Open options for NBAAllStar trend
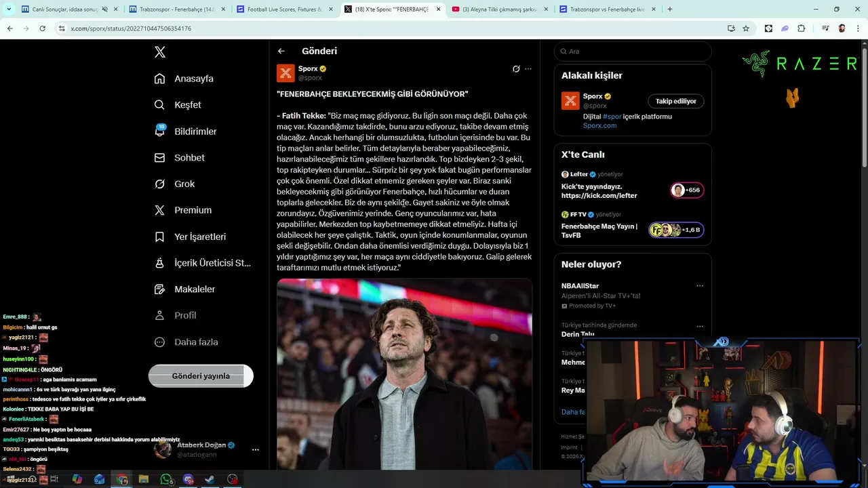The width and height of the screenshot is (868, 488). (700, 286)
